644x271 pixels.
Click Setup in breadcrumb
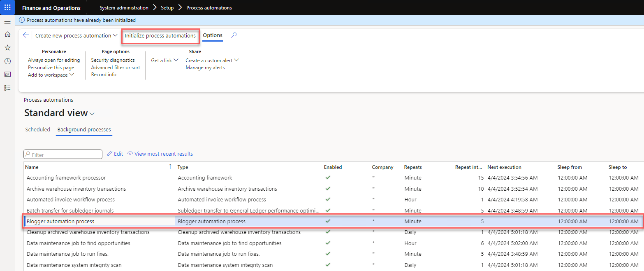click(x=167, y=7)
